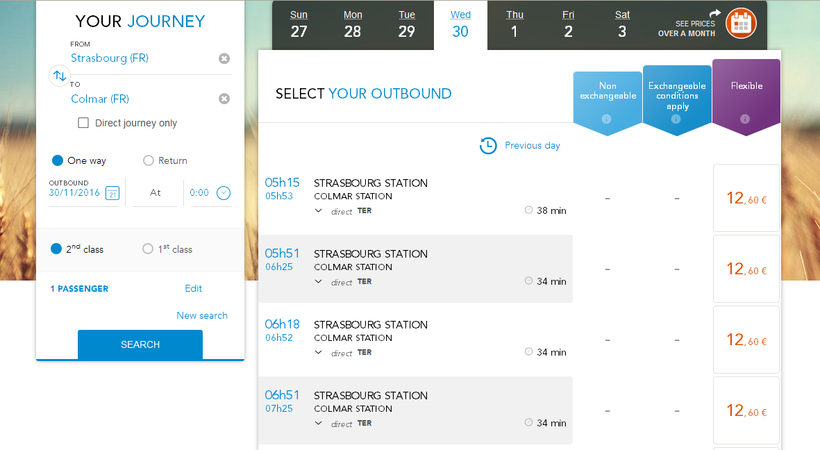Select the Tuesday 29 date tab
This screenshot has height=450, width=820.
[x=407, y=24]
